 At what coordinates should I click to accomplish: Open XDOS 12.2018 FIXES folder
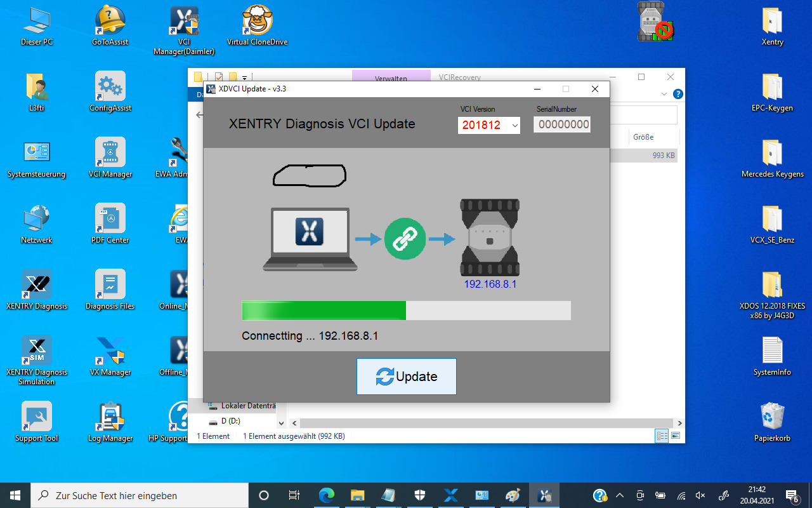[x=772, y=295]
